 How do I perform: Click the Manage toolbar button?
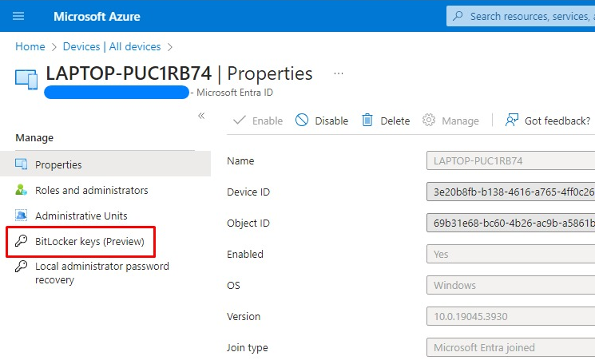(x=450, y=121)
